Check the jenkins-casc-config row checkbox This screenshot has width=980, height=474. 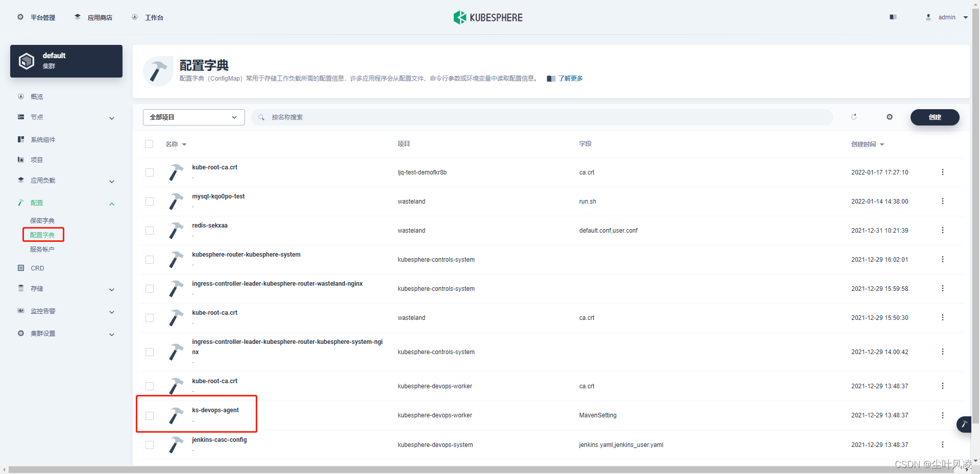click(x=150, y=445)
